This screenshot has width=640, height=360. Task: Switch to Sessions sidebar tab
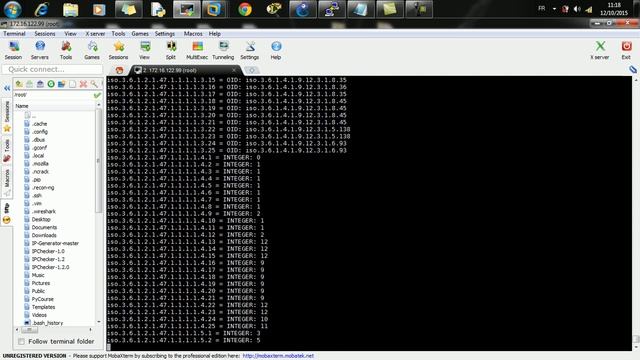pos(7,116)
